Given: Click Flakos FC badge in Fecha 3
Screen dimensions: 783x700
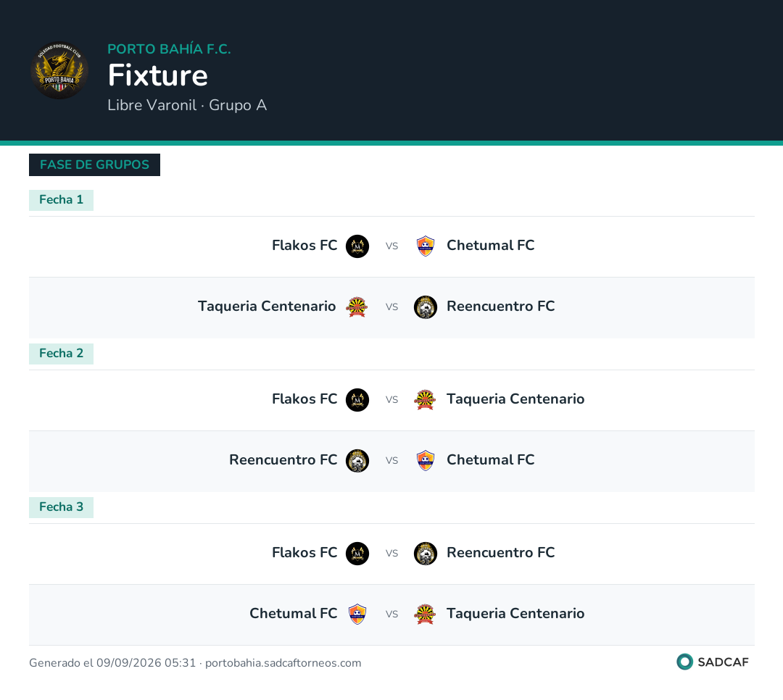Looking at the screenshot, I should pyautogui.click(x=357, y=553).
